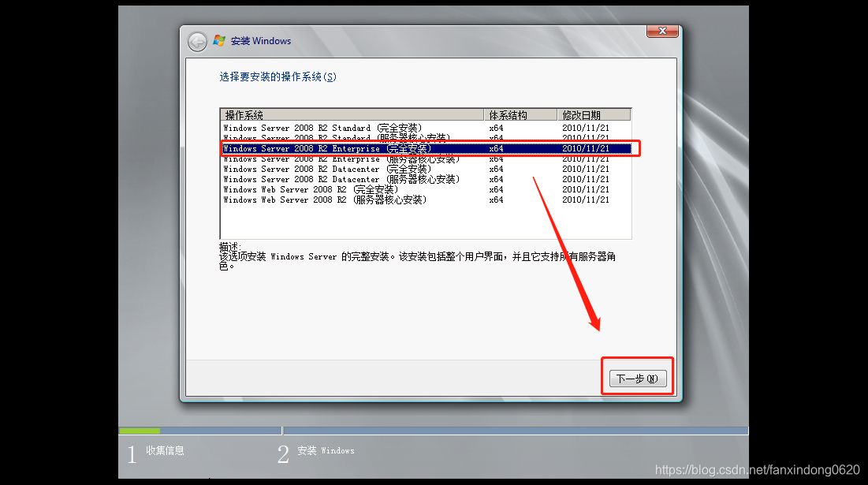The image size is (868, 485).
Task: Click the 2010/11/21 date in the Datacenter 完全安装 row
Action: (586, 169)
